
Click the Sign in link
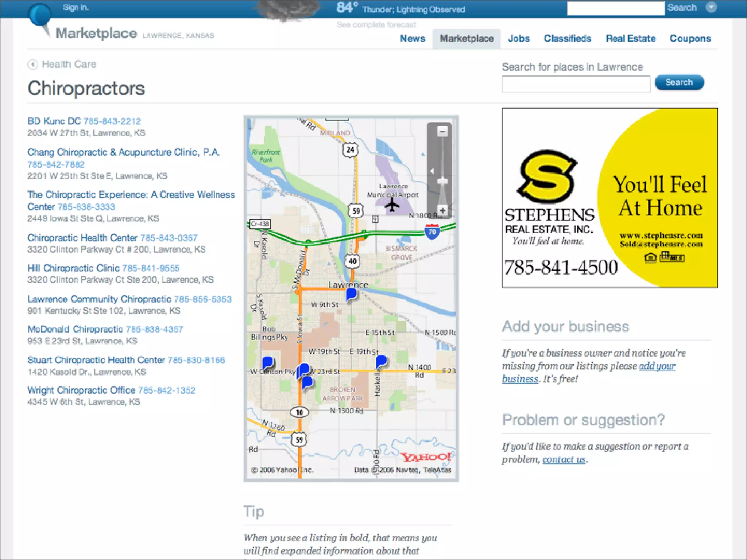(76, 8)
